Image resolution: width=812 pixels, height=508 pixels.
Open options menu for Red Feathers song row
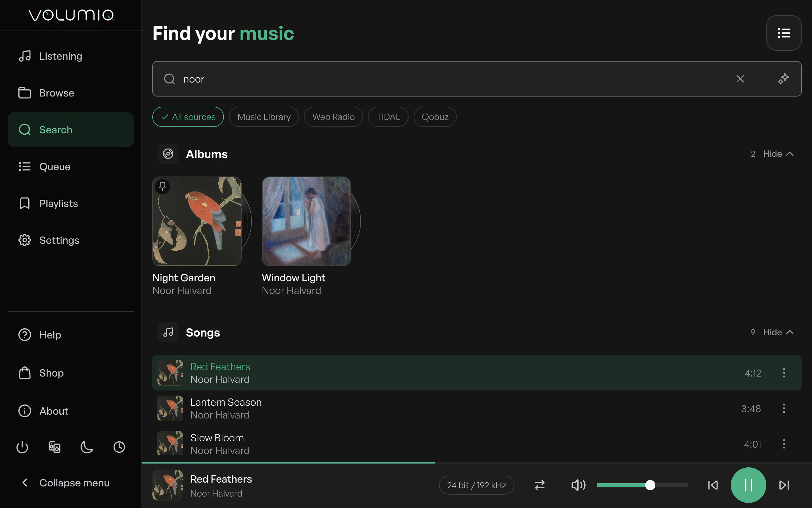[x=784, y=373]
